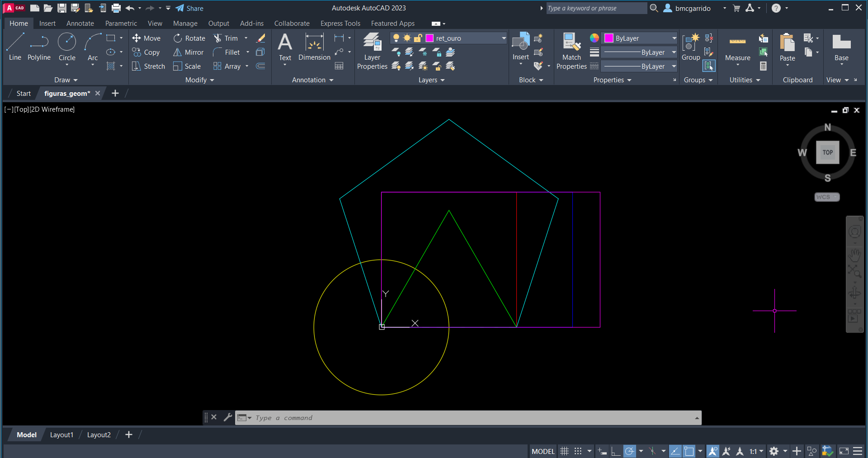The height and width of the screenshot is (458, 868).
Task: Click the Mirror button
Action: pos(189,52)
